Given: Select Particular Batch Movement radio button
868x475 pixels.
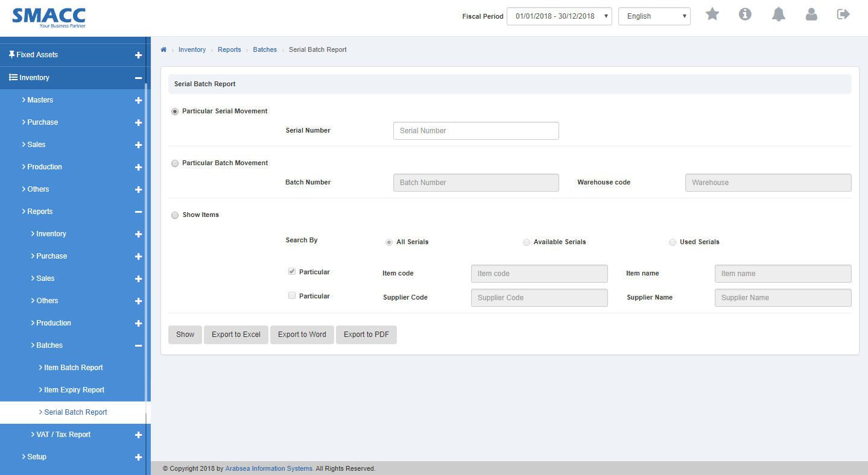Looking at the screenshot, I should (175, 163).
